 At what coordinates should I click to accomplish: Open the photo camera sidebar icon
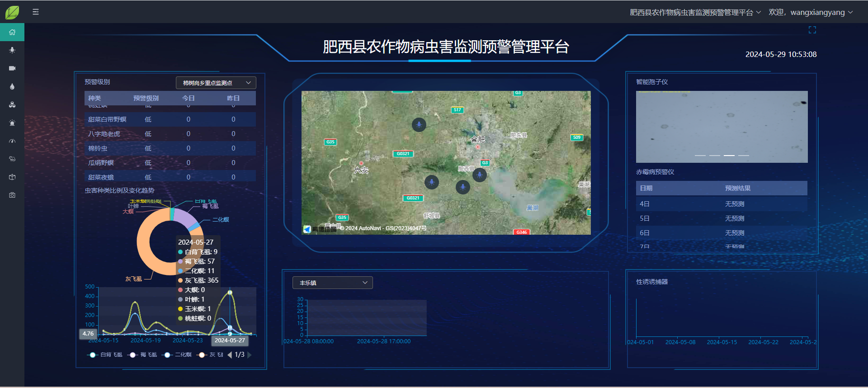pos(12,195)
